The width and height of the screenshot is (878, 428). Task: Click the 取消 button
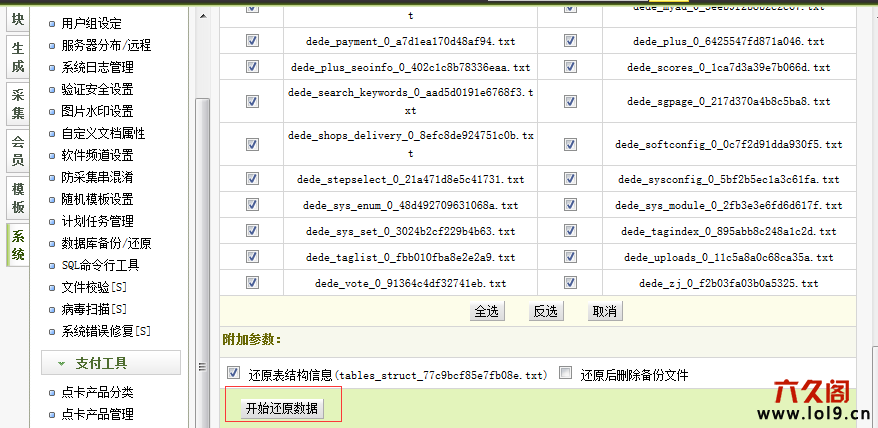(x=605, y=311)
